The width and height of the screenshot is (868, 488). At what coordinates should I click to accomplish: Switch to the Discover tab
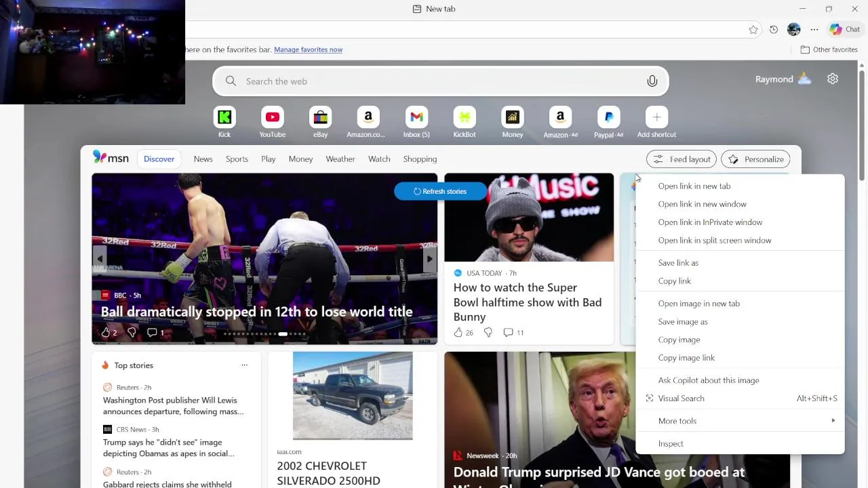(x=159, y=159)
